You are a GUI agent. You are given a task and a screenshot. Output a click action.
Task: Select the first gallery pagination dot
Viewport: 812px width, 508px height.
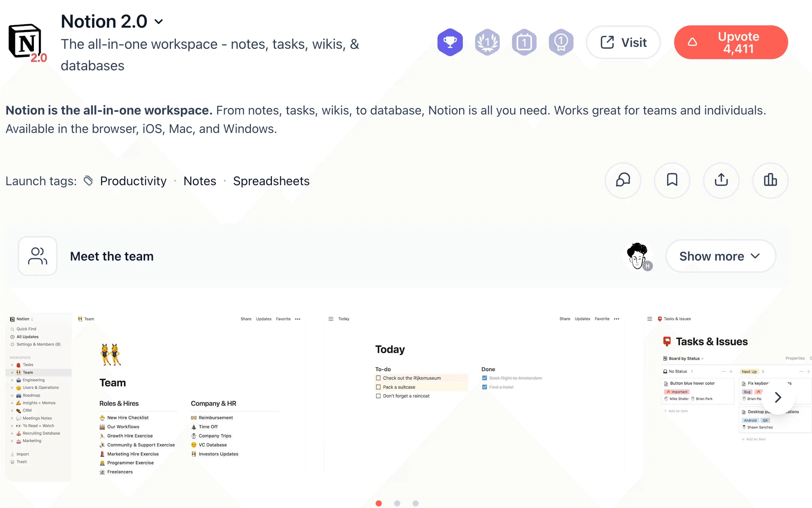click(379, 503)
